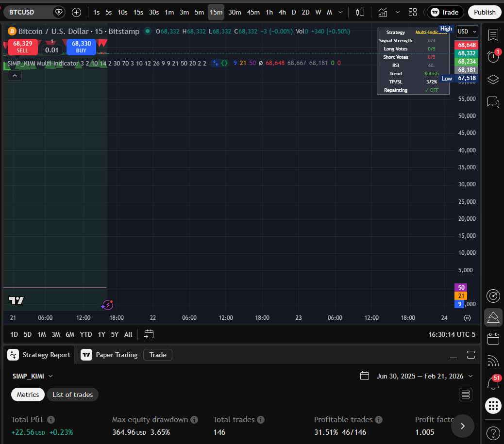Open the multi-chart layout selector grid
The height and width of the screenshot is (444, 504).
click(x=412, y=12)
